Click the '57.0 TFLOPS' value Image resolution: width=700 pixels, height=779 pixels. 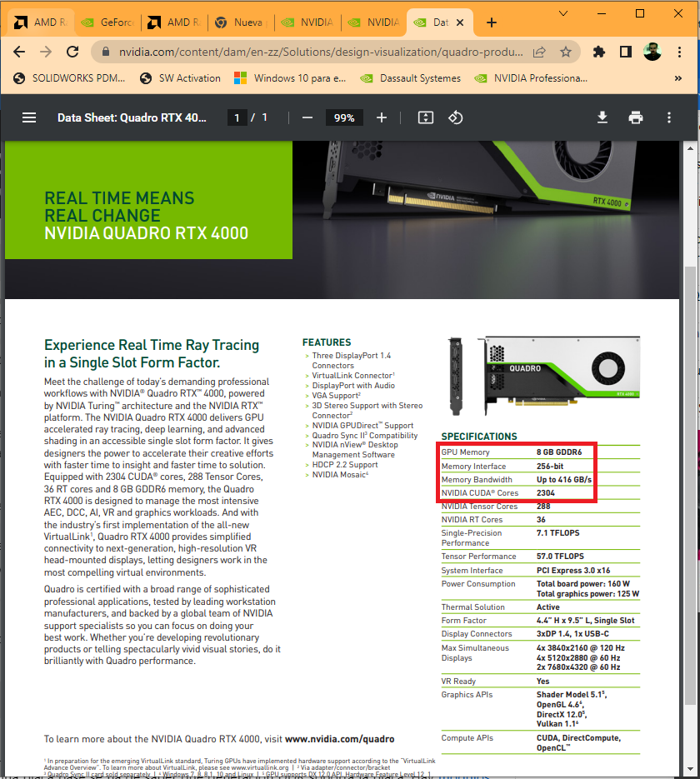pos(560,556)
